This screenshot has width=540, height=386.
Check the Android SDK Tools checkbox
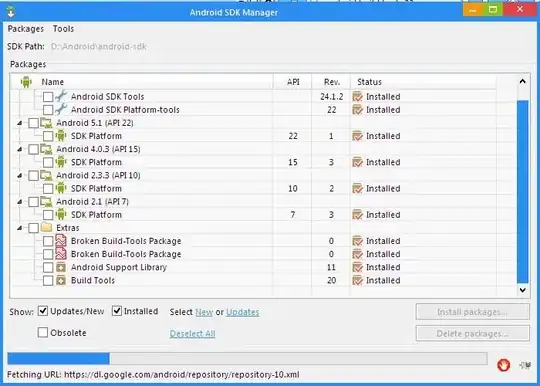pos(48,97)
